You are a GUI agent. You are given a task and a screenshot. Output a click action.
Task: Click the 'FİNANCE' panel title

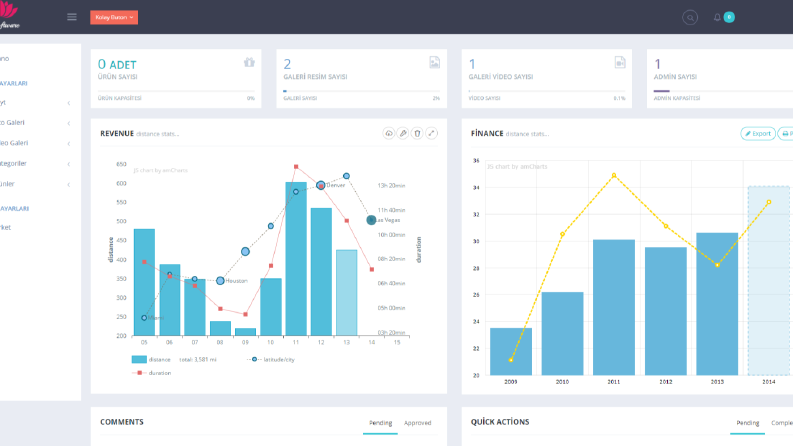coord(487,133)
